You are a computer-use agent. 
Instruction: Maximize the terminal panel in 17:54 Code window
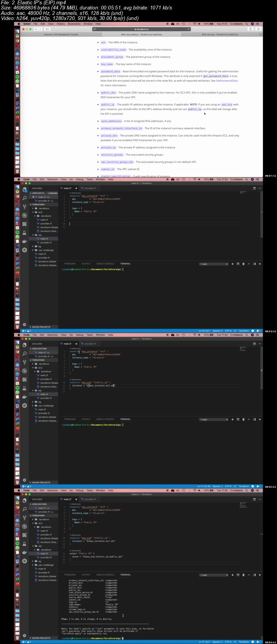(x=249, y=420)
